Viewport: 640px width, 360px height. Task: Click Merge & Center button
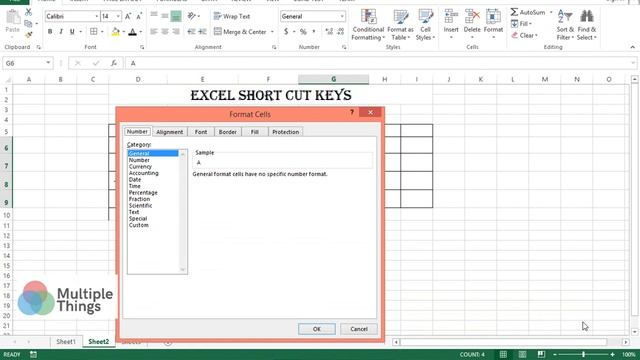240,31
